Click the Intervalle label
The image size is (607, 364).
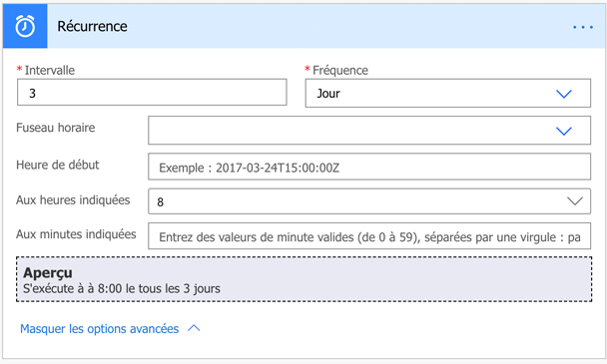point(50,70)
